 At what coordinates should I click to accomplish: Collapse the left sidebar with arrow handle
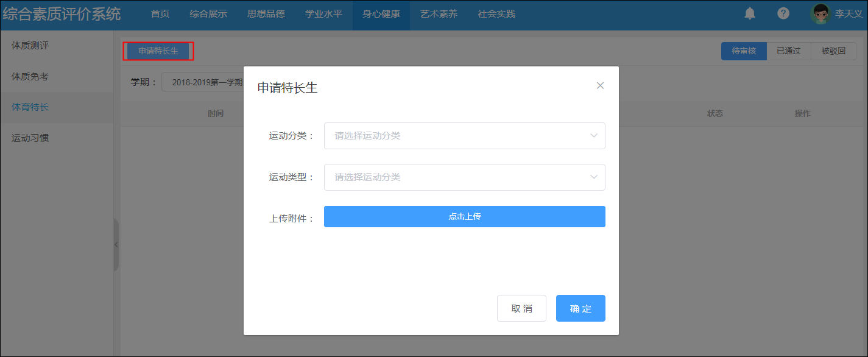tap(116, 245)
